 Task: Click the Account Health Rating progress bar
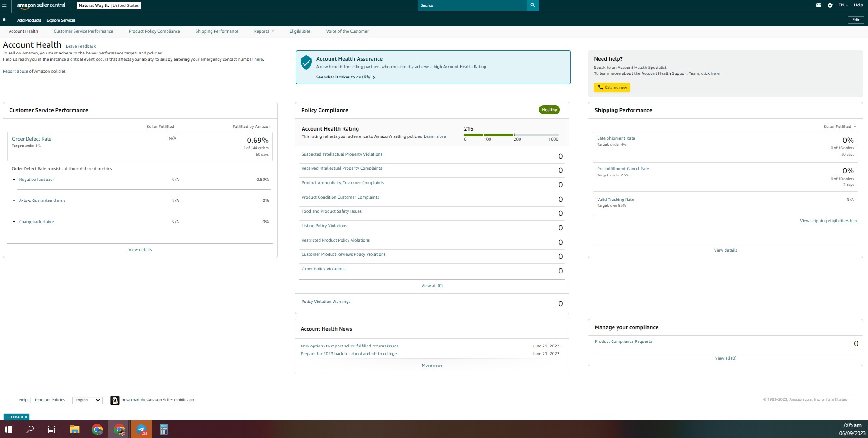[511, 135]
